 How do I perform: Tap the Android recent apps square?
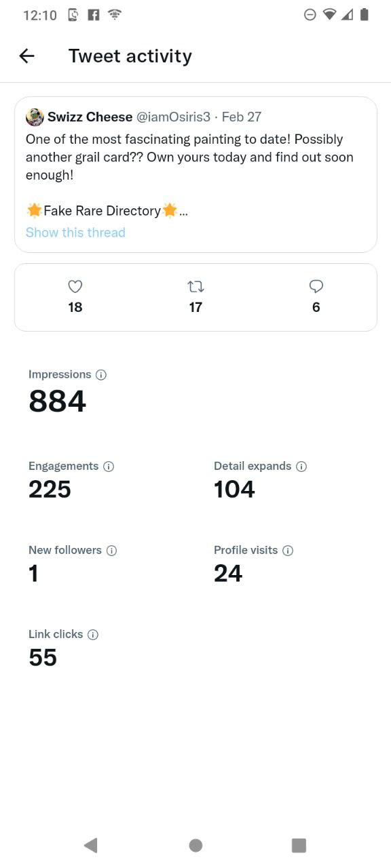coord(299,845)
